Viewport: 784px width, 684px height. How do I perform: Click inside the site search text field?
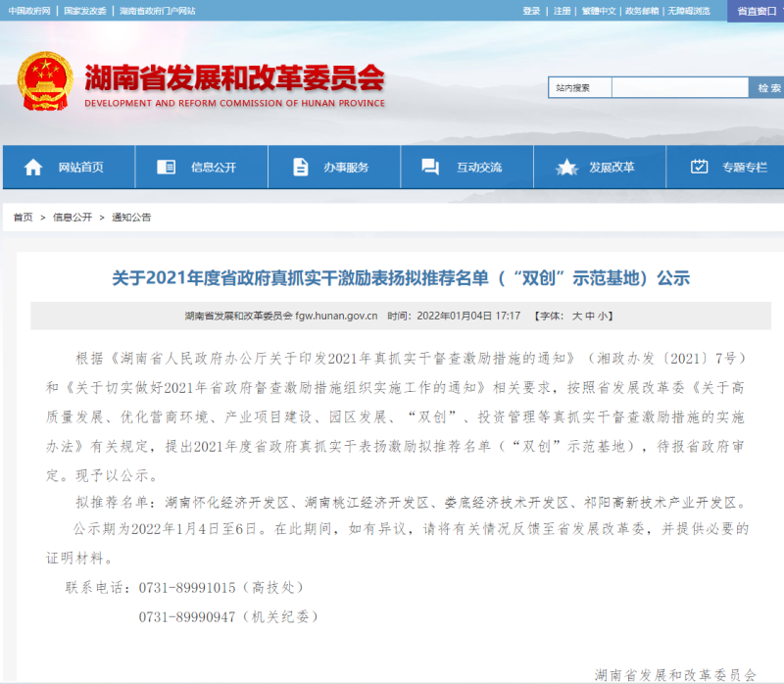pyautogui.click(x=680, y=88)
